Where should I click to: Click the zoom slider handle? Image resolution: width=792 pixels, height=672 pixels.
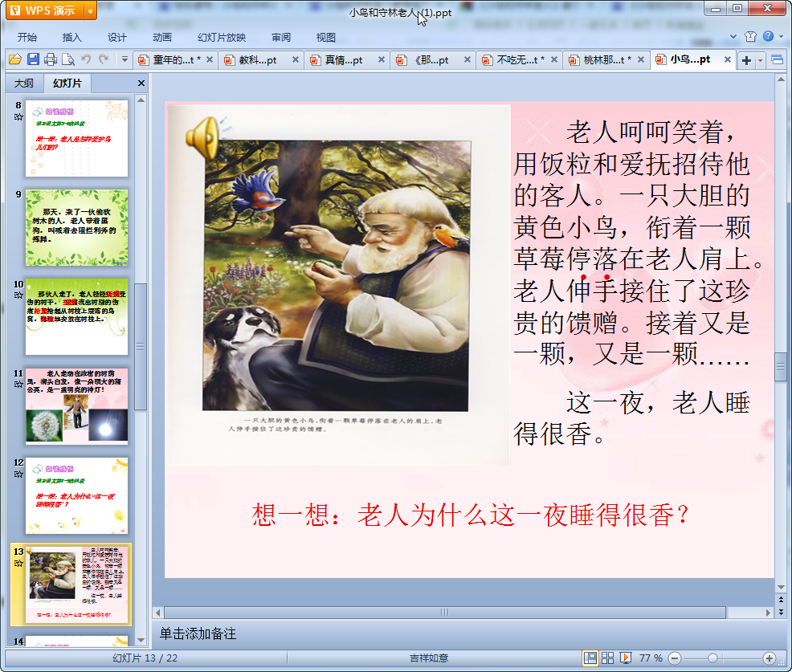click(712, 658)
